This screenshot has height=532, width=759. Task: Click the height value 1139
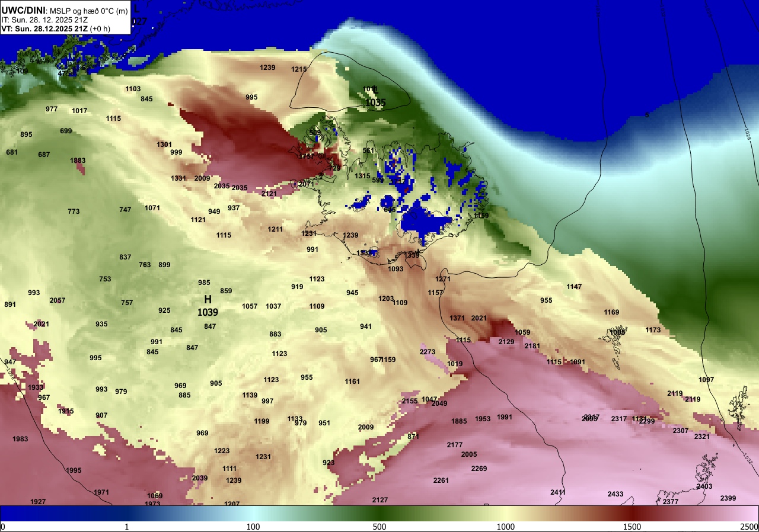(250, 395)
